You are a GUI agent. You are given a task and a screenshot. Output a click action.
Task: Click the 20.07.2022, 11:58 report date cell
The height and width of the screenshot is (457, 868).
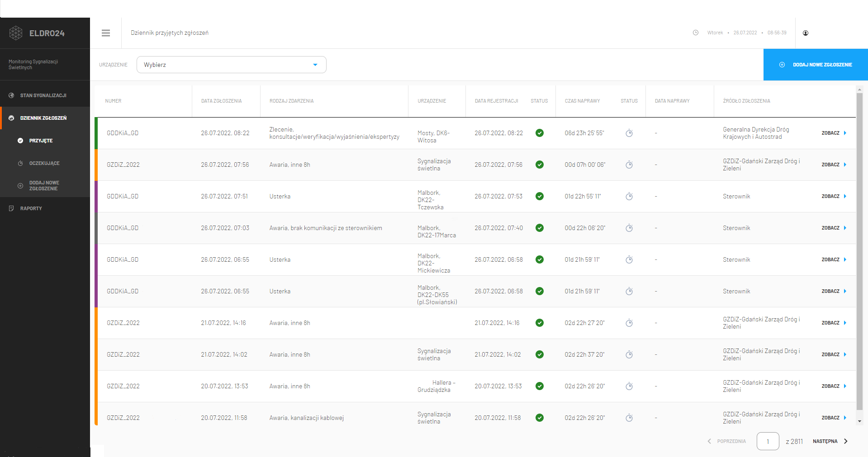(224, 418)
